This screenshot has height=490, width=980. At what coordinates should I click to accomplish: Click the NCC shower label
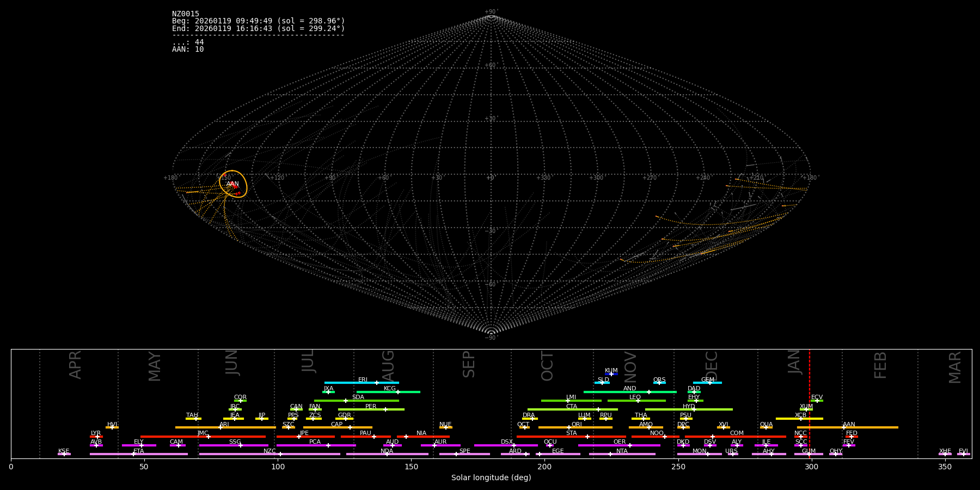point(801,433)
